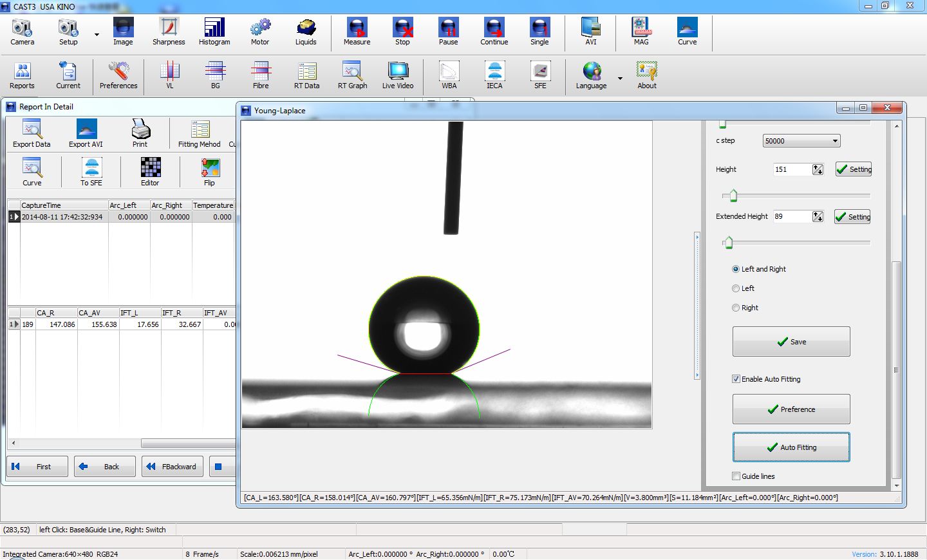Viewport: 927px width, 560px height.
Task: Enable Auto Fitting checkbox
Action: 736,378
